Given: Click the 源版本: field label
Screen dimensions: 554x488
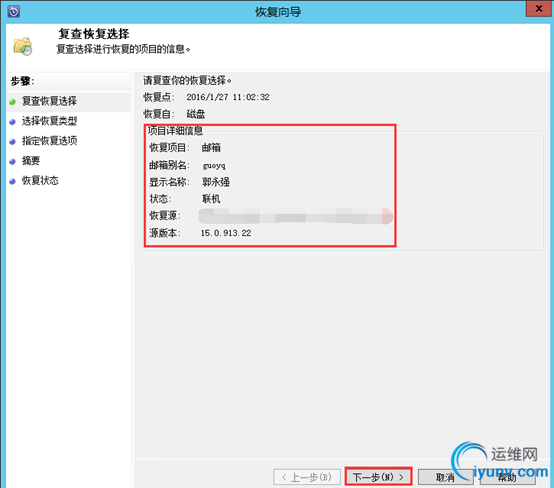Looking at the screenshot, I should (165, 233).
